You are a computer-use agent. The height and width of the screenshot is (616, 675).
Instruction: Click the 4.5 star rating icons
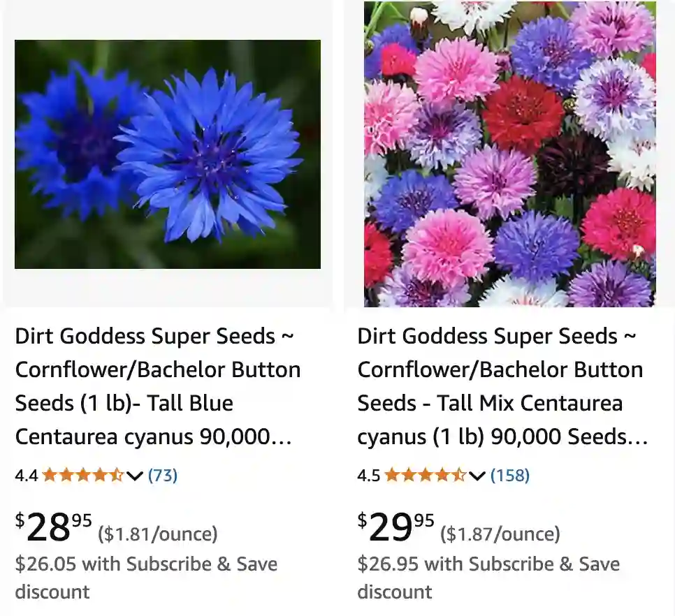click(x=425, y=476)
